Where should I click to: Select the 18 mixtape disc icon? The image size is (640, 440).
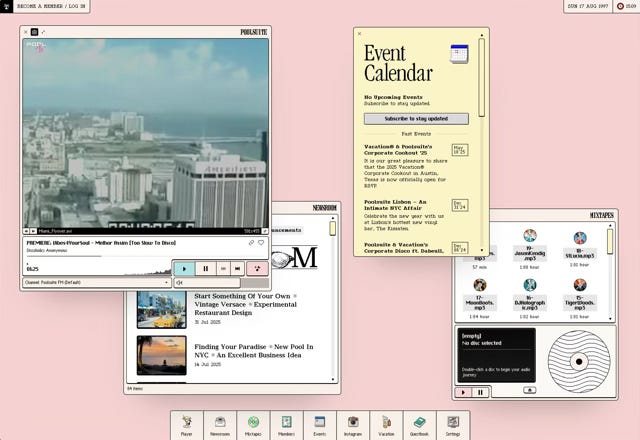tap(580, 238)
